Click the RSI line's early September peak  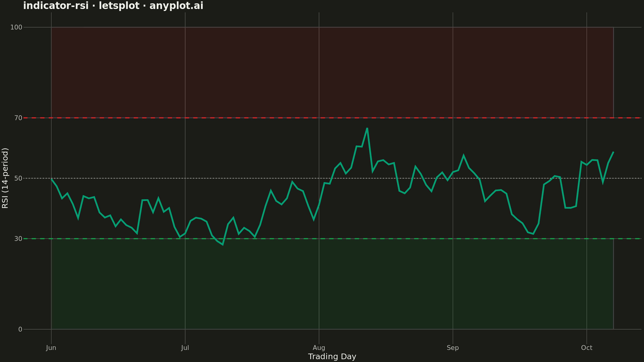pos(464,155)
